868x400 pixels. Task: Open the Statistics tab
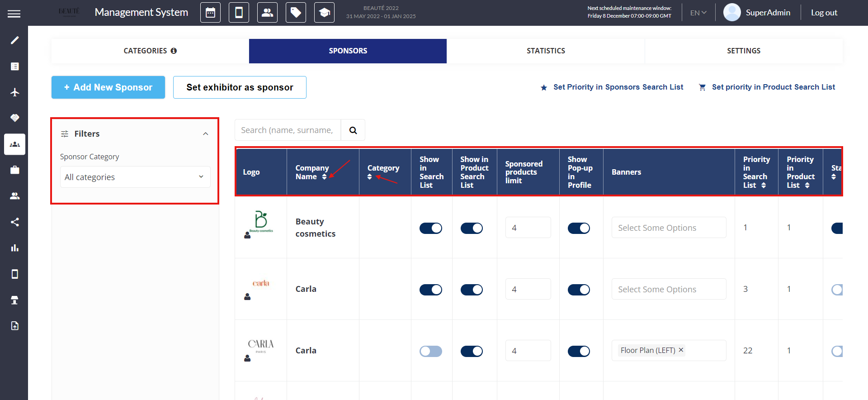click(546, 51)
